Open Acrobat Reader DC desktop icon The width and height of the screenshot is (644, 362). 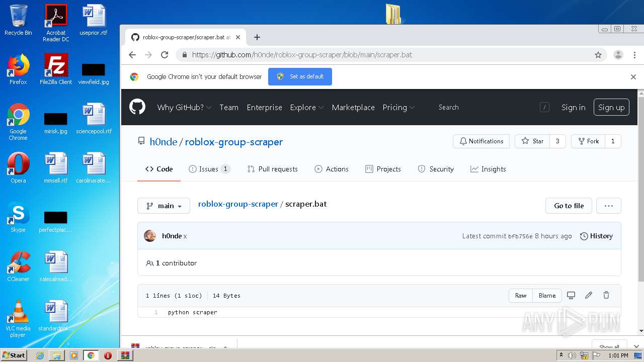(56, 23)
